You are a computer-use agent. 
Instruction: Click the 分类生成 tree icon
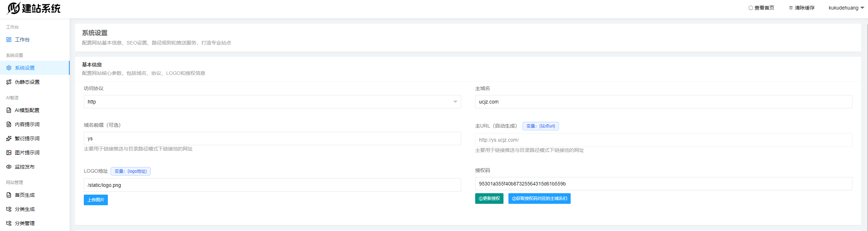(x=9, y=209)
